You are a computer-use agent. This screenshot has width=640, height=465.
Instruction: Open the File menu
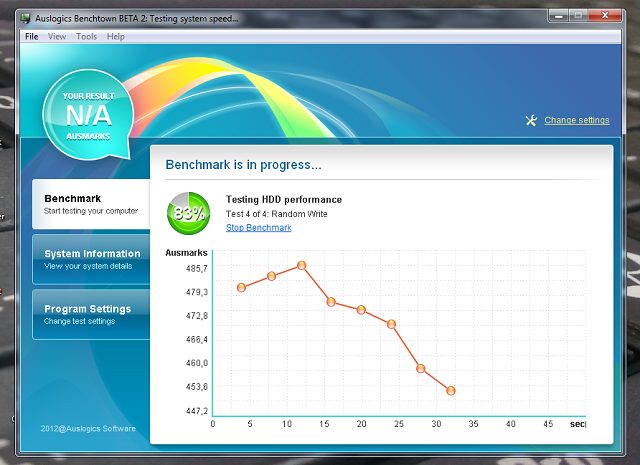[31, 36]
